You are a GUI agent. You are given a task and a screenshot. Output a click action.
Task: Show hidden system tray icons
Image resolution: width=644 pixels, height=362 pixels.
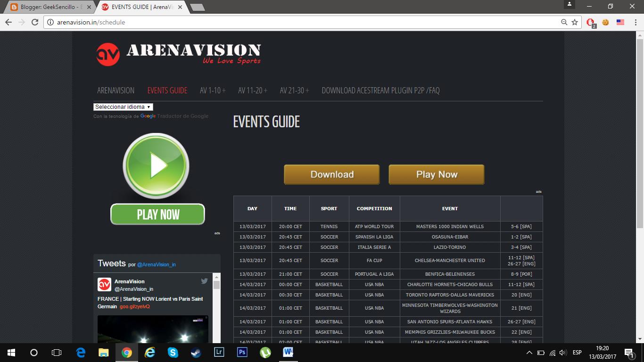coord(529,353)
